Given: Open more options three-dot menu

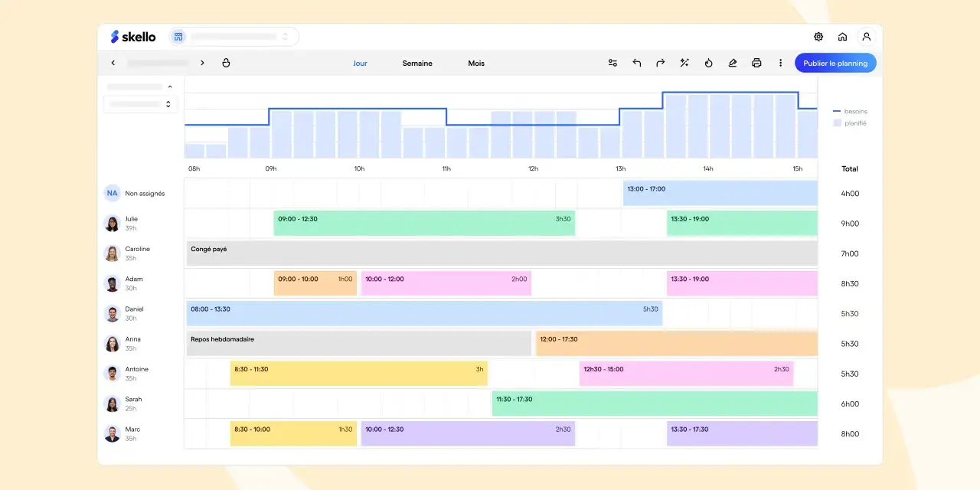Looking at the screenshot, I should click(x=780, y=63).
